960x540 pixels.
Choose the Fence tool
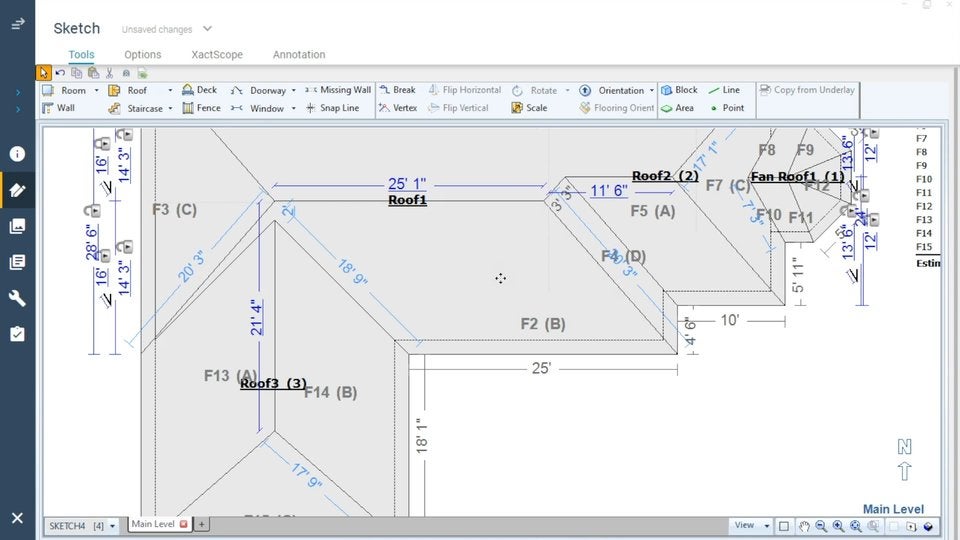(201, 108)
